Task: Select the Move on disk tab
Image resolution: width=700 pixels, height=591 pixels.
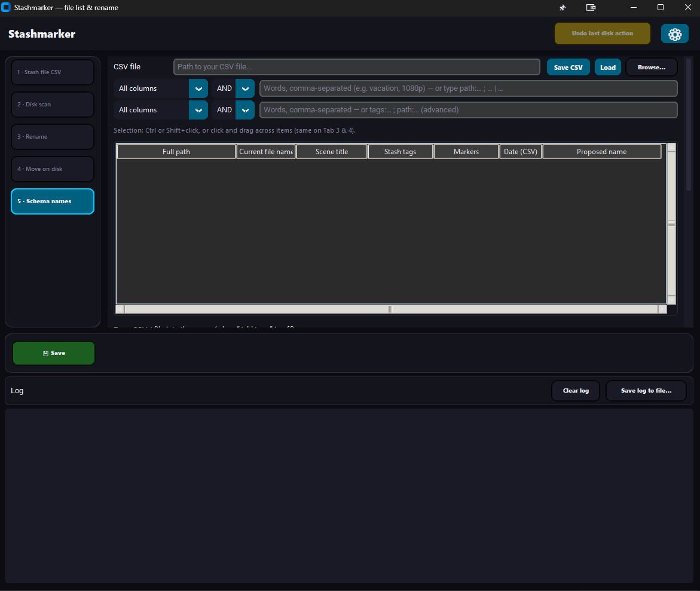Action: (x=53, y=169)
